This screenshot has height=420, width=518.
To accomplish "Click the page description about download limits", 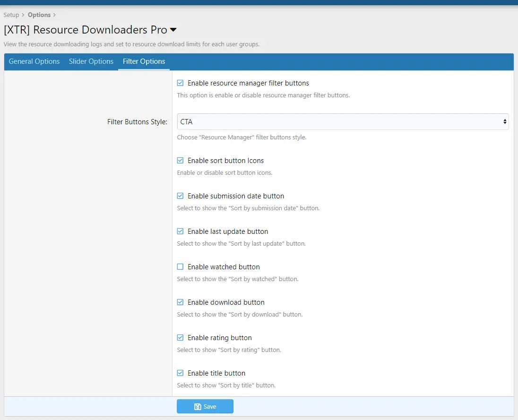I will (x=131, y=44).
